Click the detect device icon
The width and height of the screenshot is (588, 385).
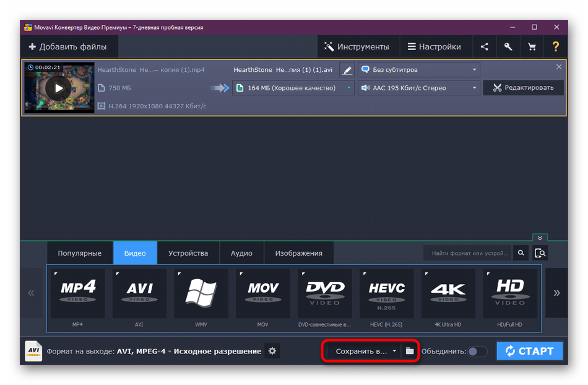(x=540, y=253)
